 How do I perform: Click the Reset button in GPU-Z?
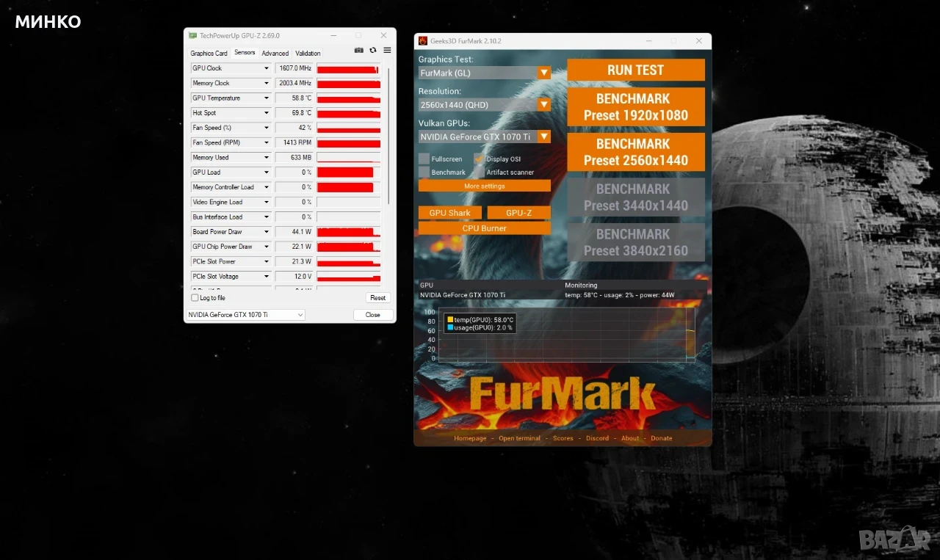click(378, 298)
